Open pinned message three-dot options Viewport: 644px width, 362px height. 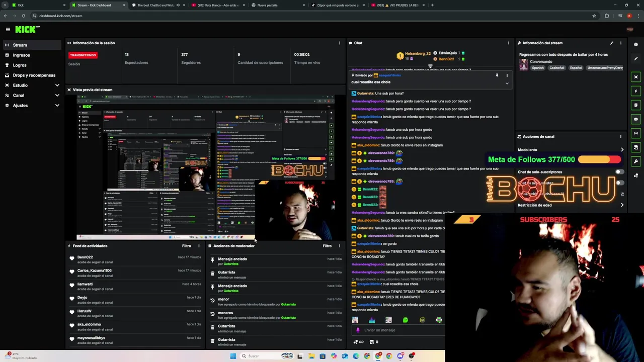[x=507, y=75]
